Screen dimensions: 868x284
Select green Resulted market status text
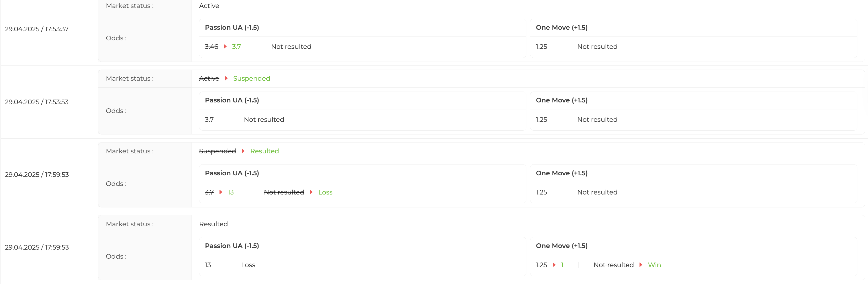coord(264,151)
